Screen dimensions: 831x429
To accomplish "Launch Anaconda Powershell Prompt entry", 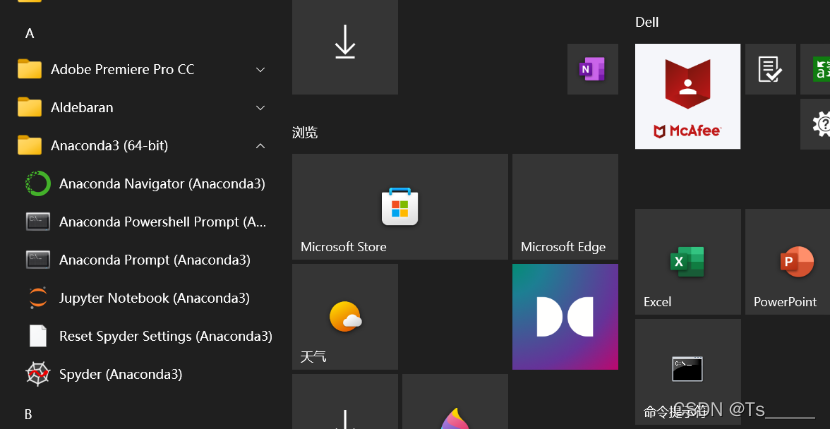I will tap(146, 222).
